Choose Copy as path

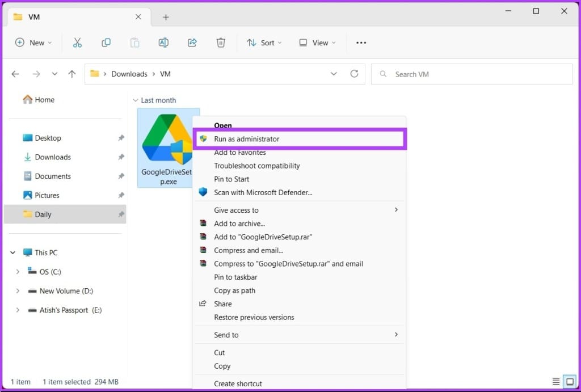click(300, 290)
